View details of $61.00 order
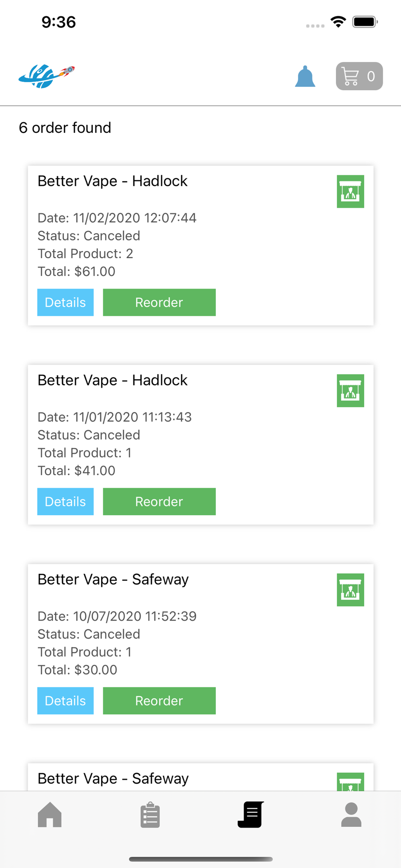Screen dimensions: 401x868 (x=66, y=302)
